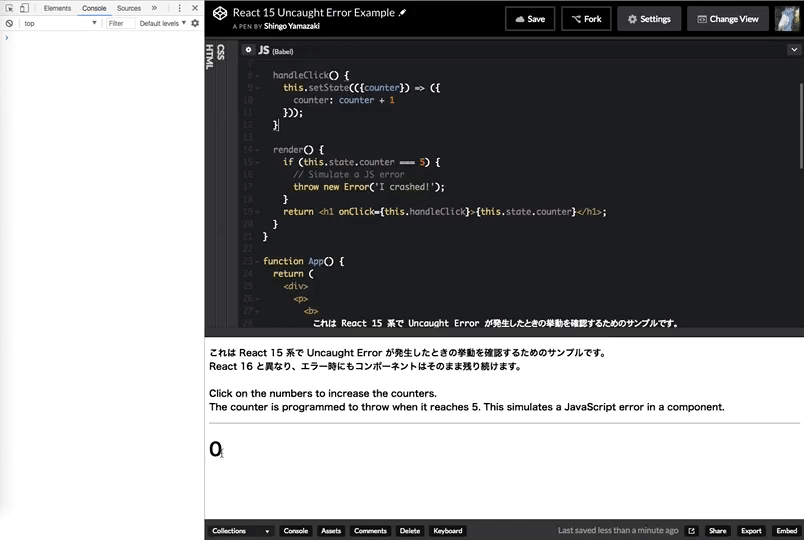This screenshot has height=540, width=804.
Task: Open the Collections dropdown
Action: (240, 531)
